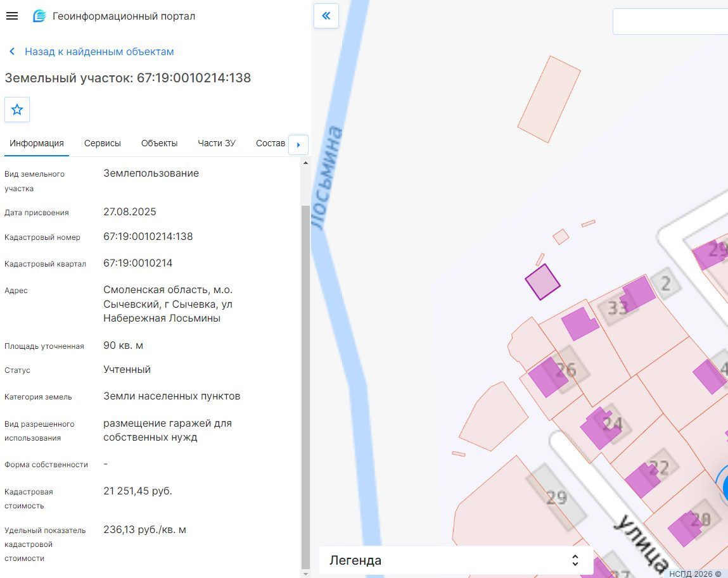Click the status value Учтенный
This screenshot has height=578, width=728.
tap(127, 370)
